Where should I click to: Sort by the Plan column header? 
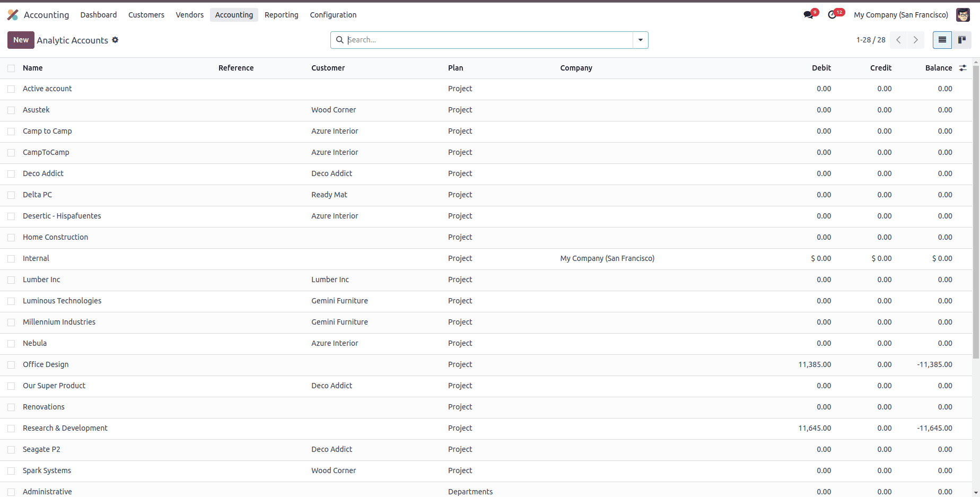click(456, 68)
